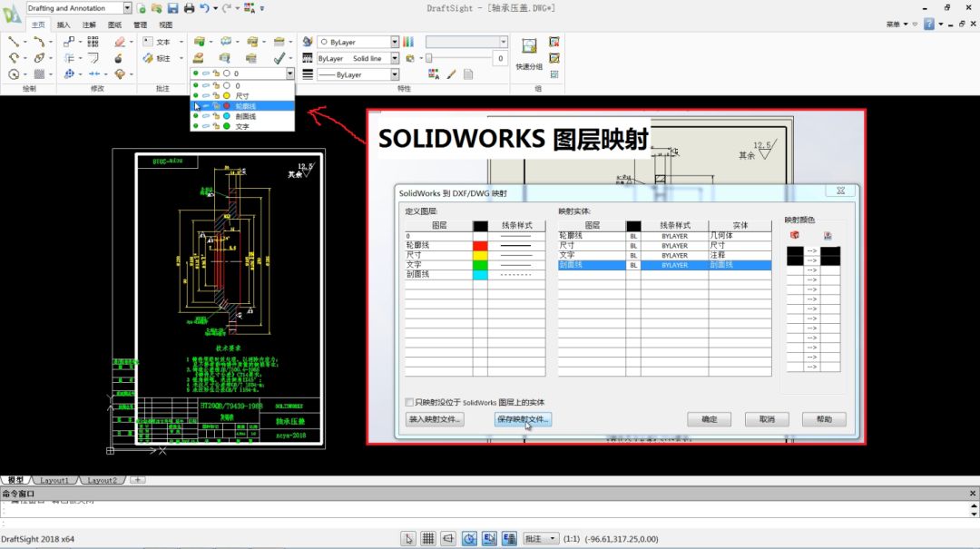Toggle ETrack in status bar
Image resolution: width=980 pixels, height=549 pixels.
[509, 538]
